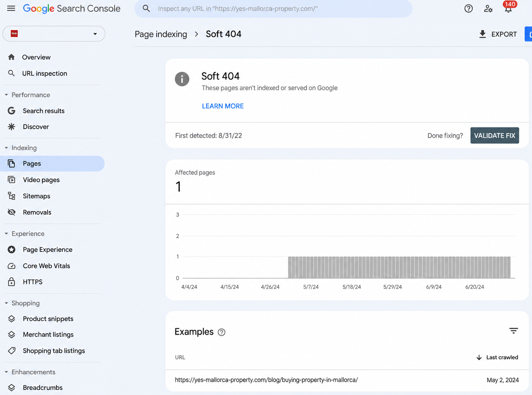Click the EXPORT button label
Screen dimensions: 532x395
coord(504,34)
